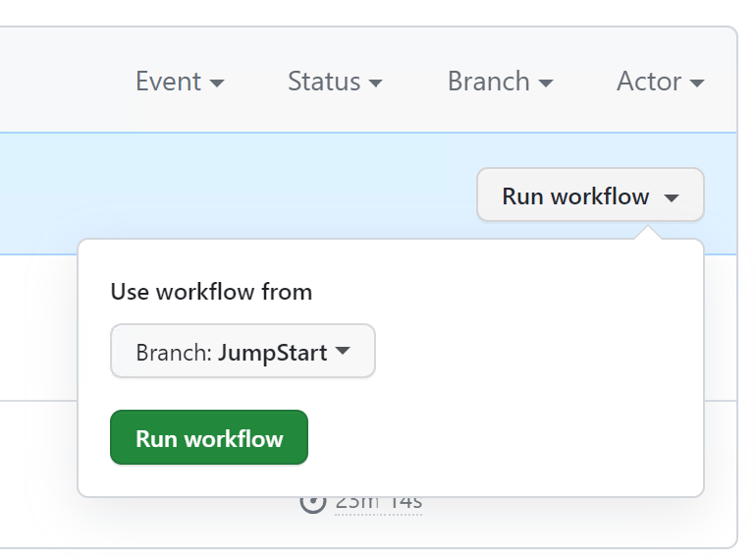The width and height of the screenshot is (756, 560).
Task: Click the clock icon next to duration
Action: [312, 502]
